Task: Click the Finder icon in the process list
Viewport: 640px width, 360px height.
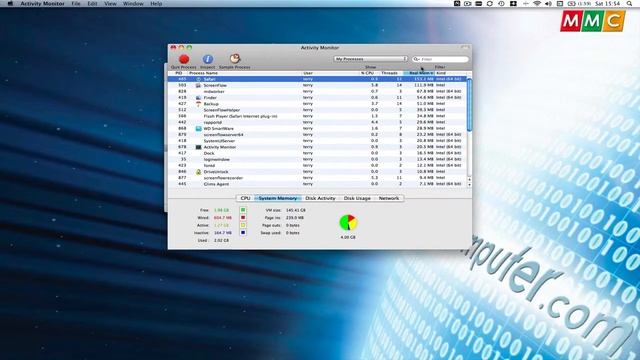Action: (198, 98)
